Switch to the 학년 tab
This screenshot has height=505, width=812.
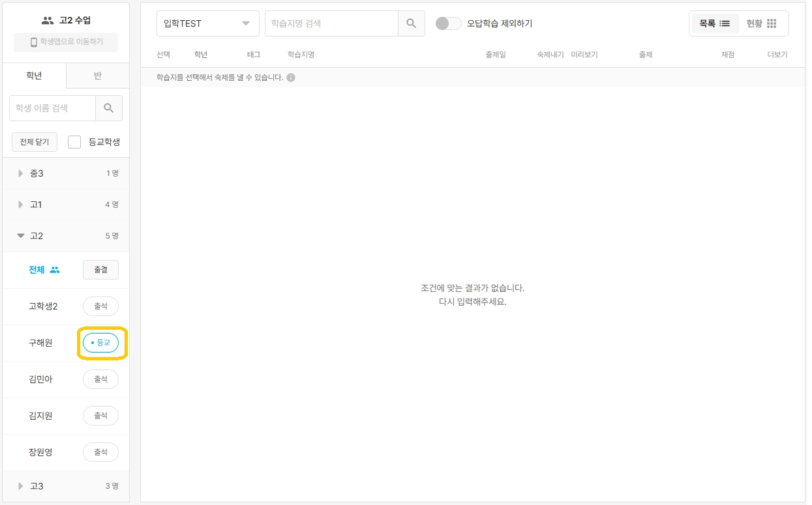(x=34, y=76)
